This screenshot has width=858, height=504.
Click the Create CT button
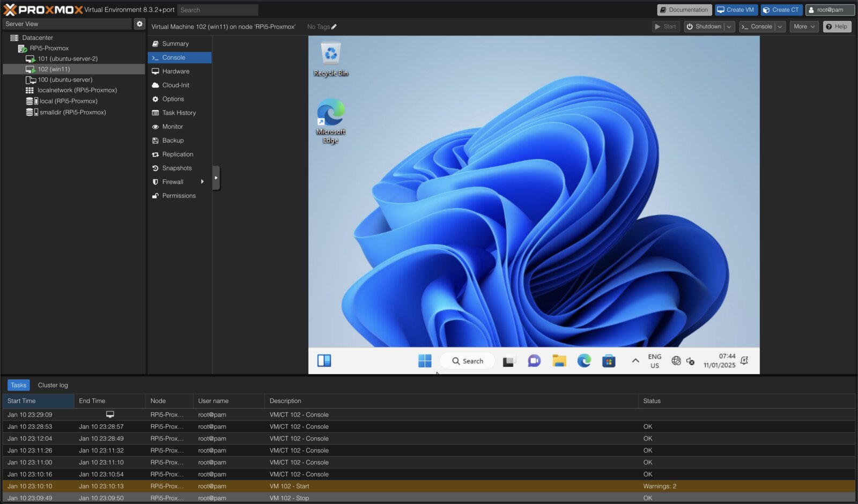pos(781,10)
